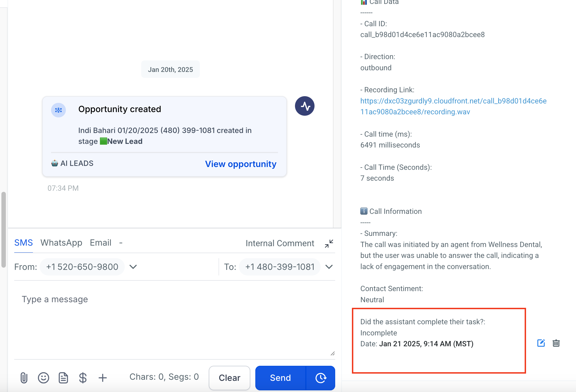Click View opportunity link
Screen dimensions: 576x392
click(240, 164)
